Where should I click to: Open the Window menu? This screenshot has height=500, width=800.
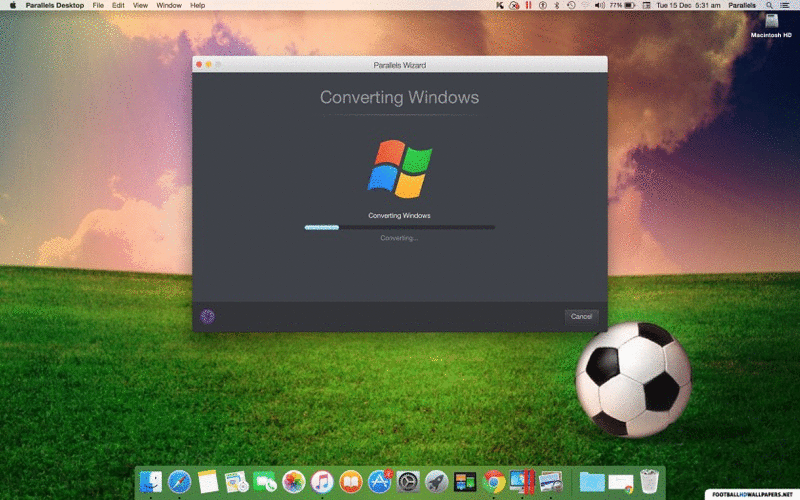coord(169,5)
